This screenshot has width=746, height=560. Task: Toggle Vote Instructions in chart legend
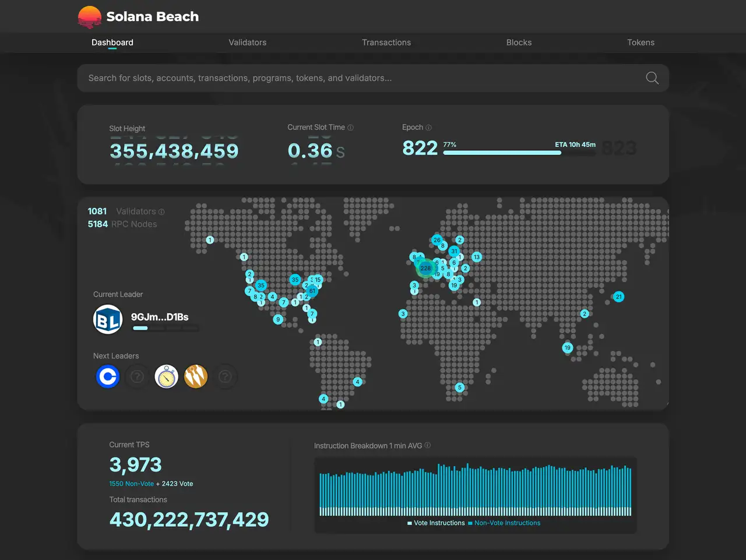point(438,523)
